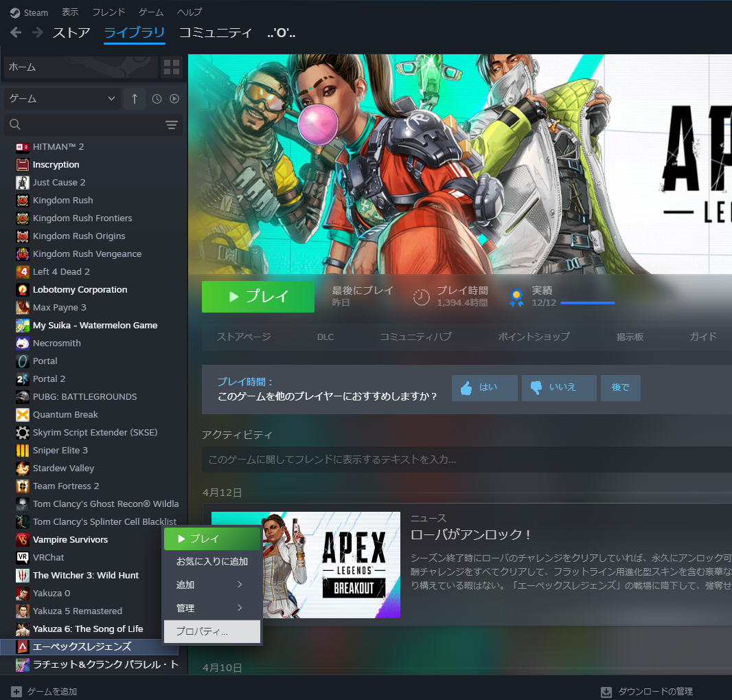Open the ヘルプ menu
This screenshot has height=700, width=732.
pyautogui.click(x=190, y=12)
